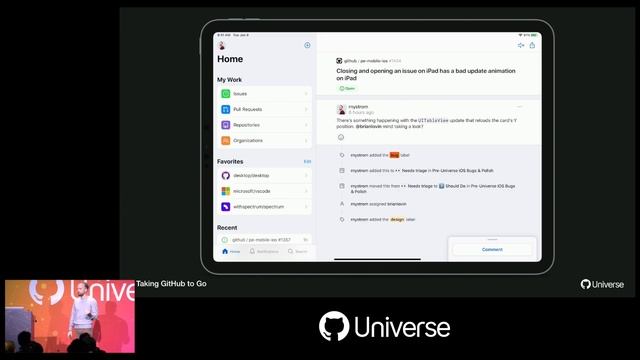The width and height of the screenshot is (640, 360).
Task: Switch to the Notifications tab
Action: pyautogui.click(x=264, y=251)
